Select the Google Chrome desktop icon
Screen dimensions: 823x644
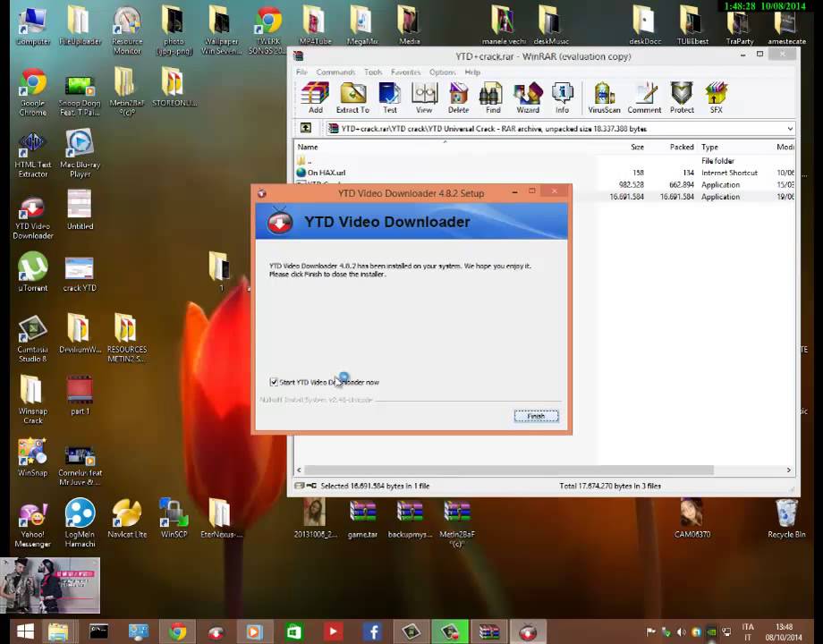(x=32, y=92)
